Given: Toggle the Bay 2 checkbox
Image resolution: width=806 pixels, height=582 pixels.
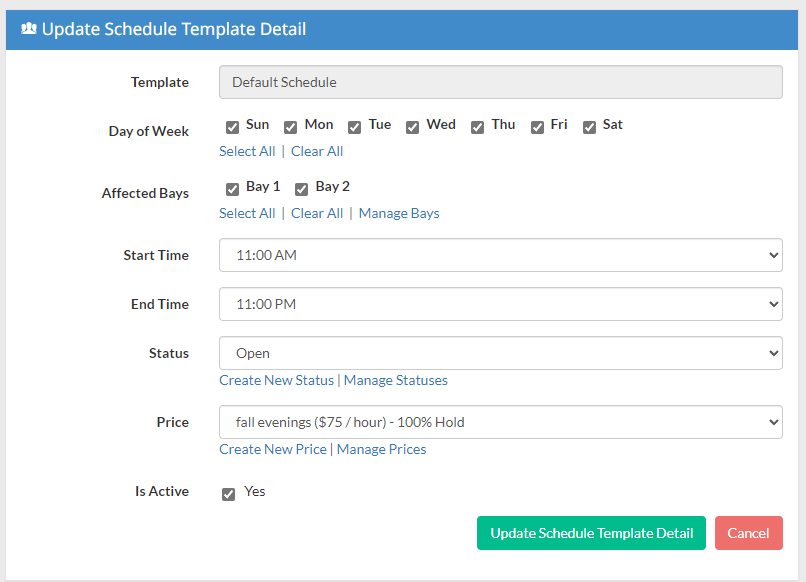Looking at the screenshot, I should coord(301,189).
